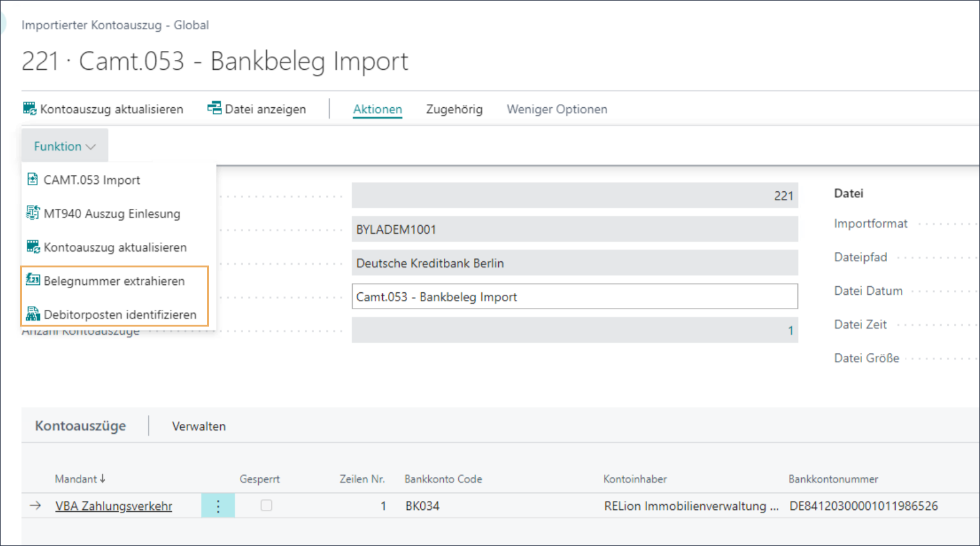Click the Kontoinhaber column header

(635, 479)
